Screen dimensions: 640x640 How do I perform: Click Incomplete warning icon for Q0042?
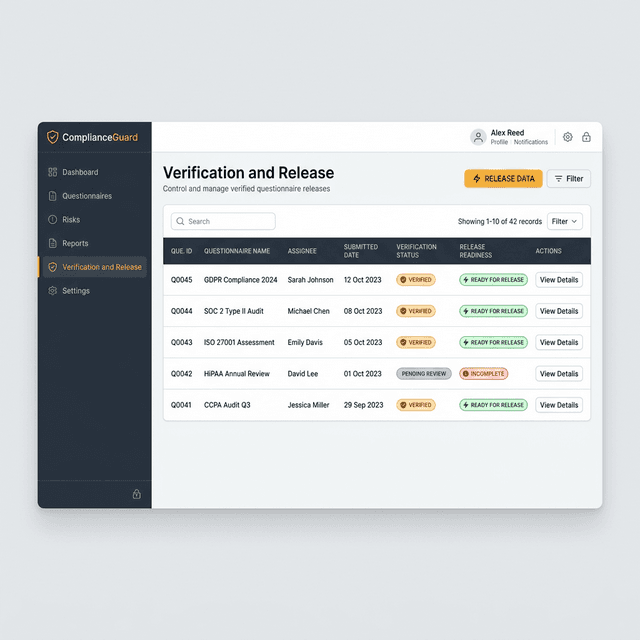point(466,374)
